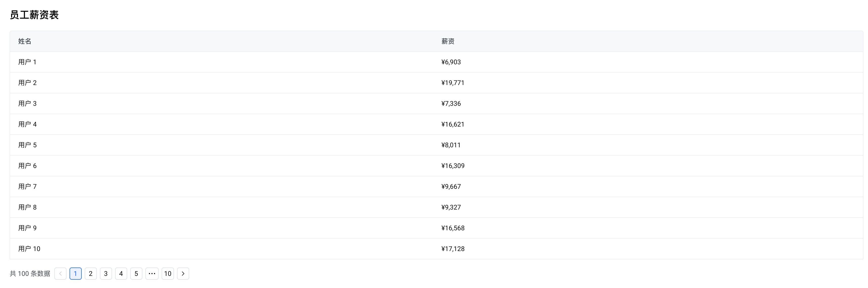868x288 pixels.
Task: Select current page 1 button
Action: (x=75, y=274)
